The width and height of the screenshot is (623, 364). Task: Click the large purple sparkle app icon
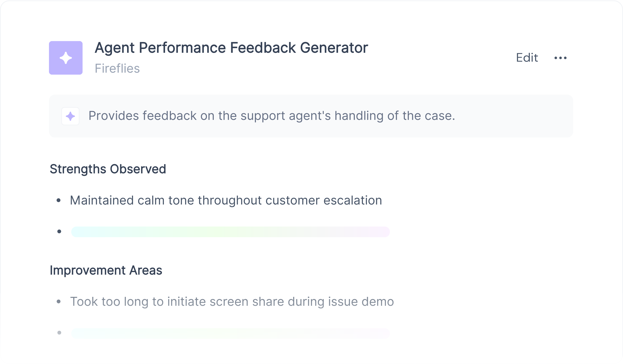point(66,58)
